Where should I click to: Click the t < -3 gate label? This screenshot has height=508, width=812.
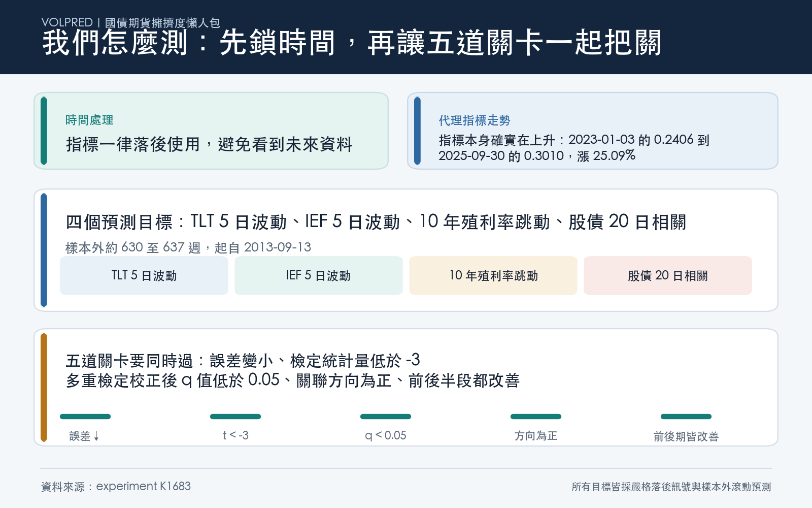pos(235,435)
